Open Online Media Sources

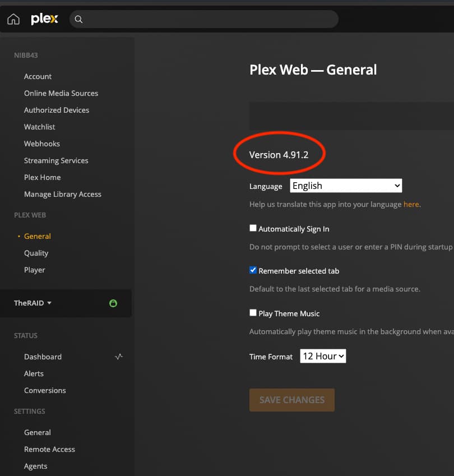61,93
